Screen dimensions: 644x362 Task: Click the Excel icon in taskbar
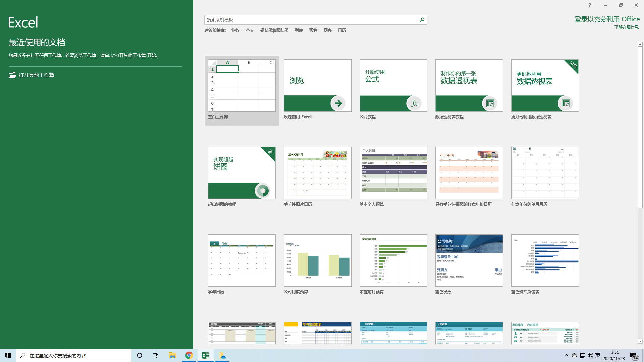tap(206, 355)
